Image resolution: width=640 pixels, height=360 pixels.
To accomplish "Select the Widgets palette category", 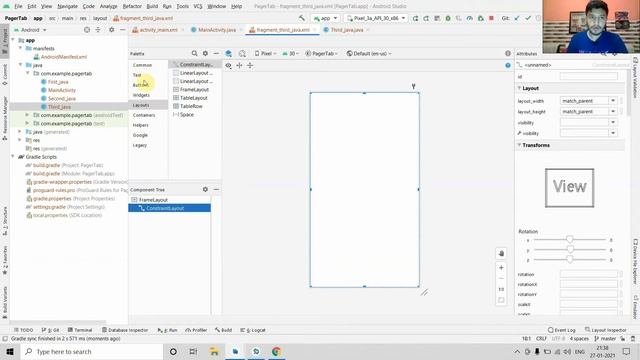I will click(141, 95).
